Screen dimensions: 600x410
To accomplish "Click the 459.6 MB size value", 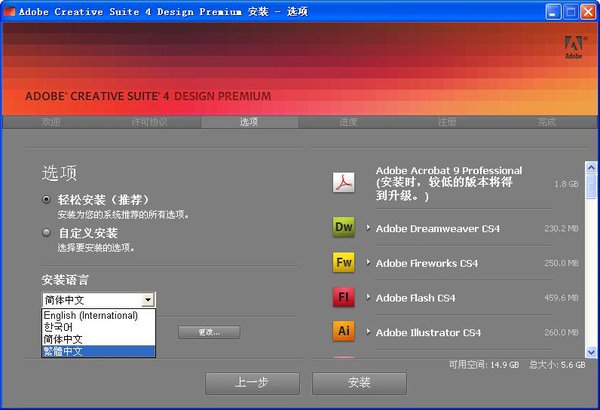I will [x=561, y=297].
